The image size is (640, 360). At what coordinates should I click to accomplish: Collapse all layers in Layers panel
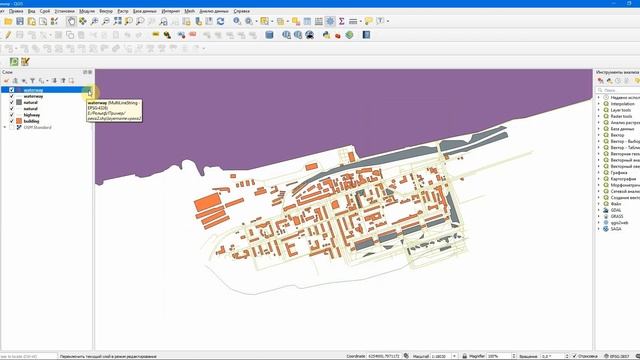(63, 81)
